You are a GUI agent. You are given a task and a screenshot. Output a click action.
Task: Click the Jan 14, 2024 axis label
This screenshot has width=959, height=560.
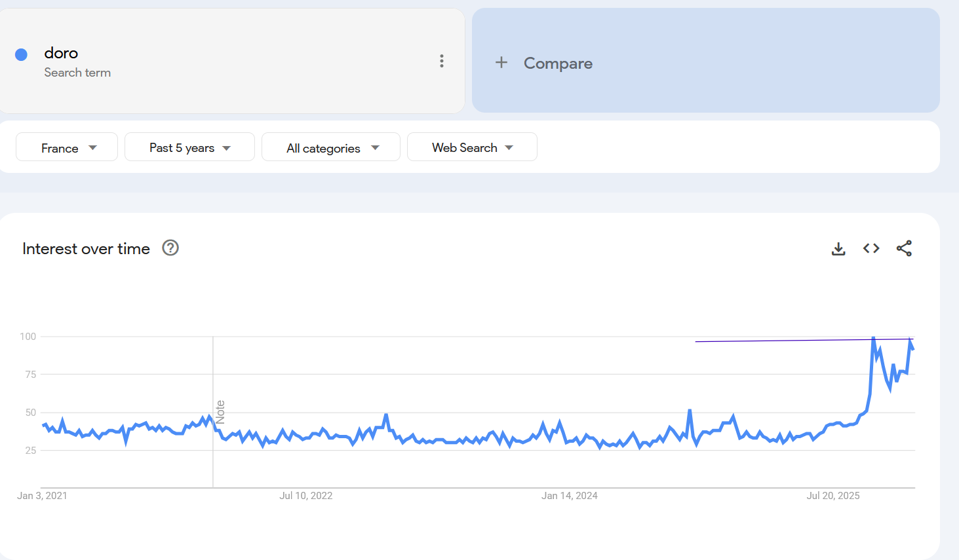tap(569, 496)
